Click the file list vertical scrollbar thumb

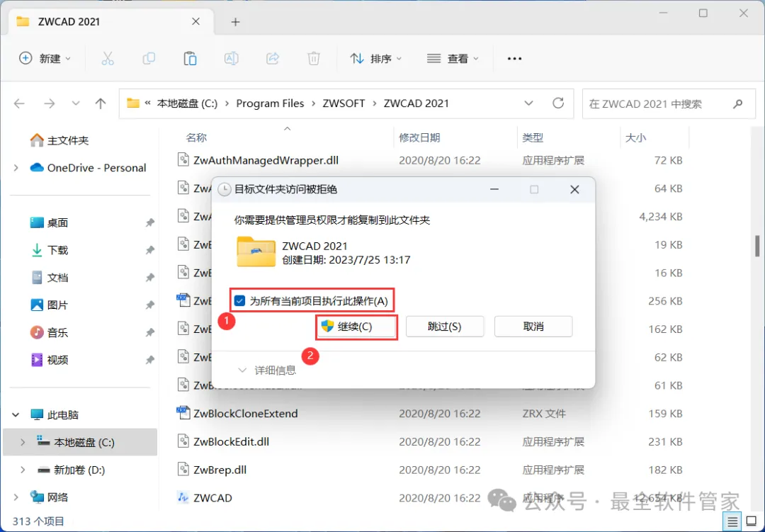pos(758,247)
